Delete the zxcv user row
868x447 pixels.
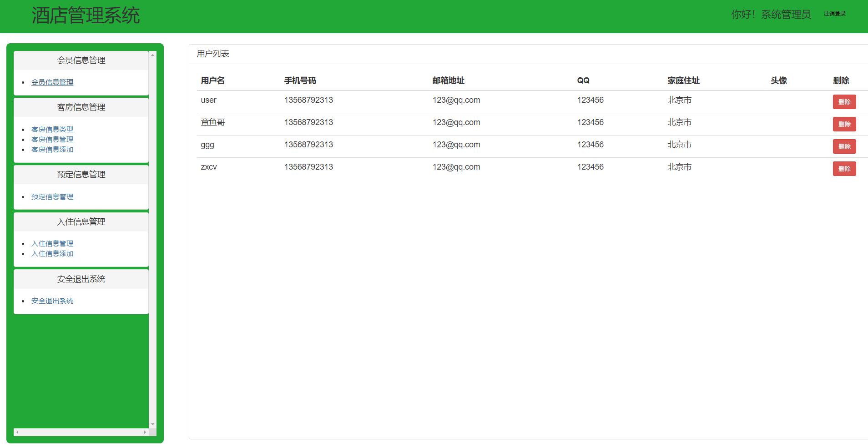point(844,169)
